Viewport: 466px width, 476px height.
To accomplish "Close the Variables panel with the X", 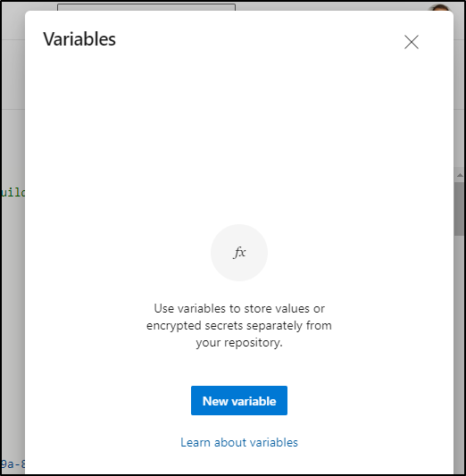I will coord(412,42).
